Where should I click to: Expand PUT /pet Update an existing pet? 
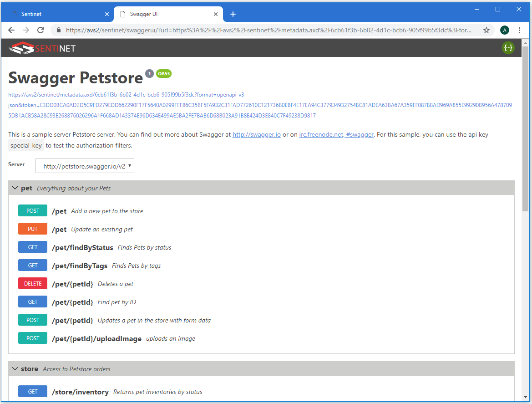(261, 229)
